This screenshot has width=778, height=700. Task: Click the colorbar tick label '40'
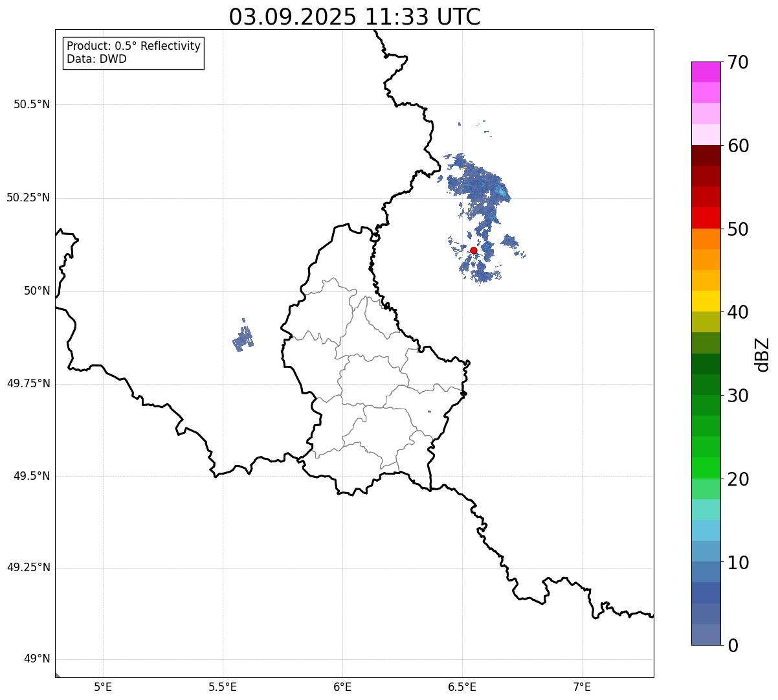click(738, 312)
